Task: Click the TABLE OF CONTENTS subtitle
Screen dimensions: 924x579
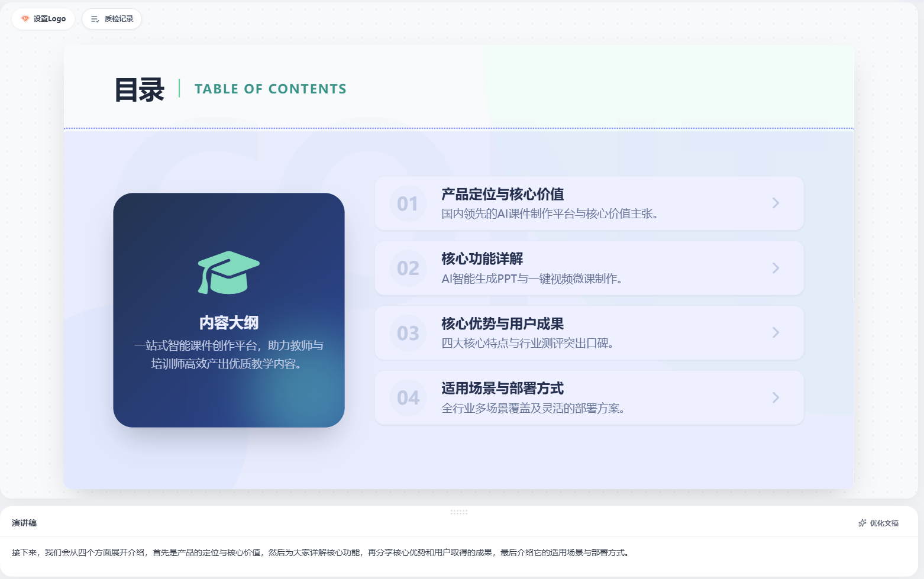Action: point(270,89)
